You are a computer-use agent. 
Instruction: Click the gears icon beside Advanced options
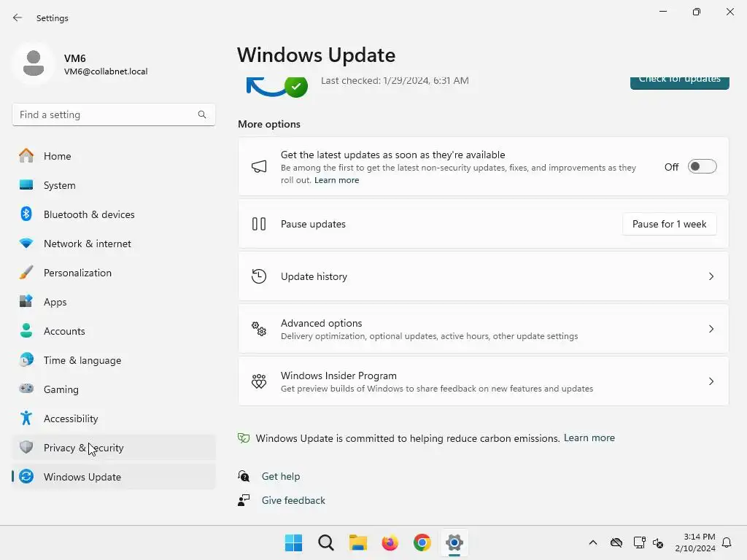pyautogui.click(x=259, y=329)
